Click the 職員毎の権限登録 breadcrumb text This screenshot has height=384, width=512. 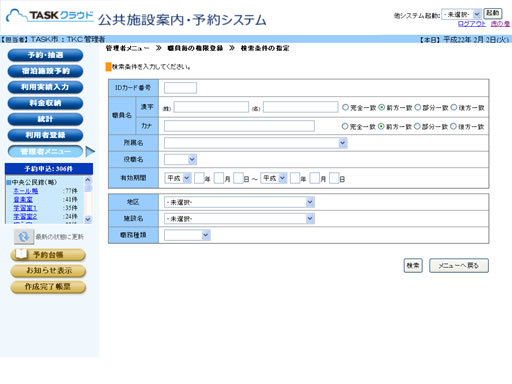[x=195, y=48]
